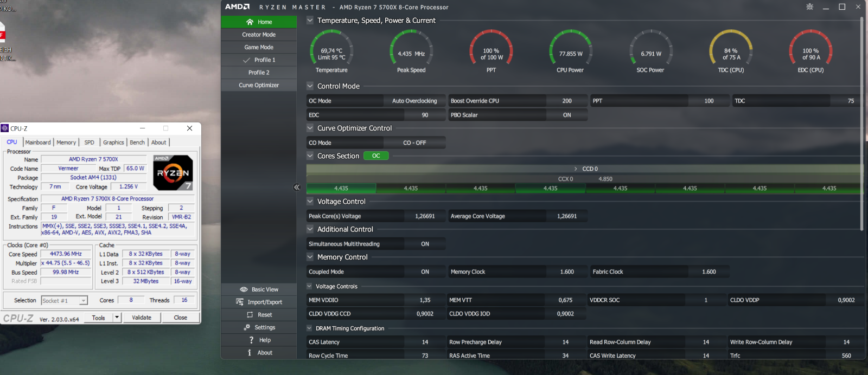Click the TDC (CPU) gauge
The image size is (868, 375).
click(731, 51)
